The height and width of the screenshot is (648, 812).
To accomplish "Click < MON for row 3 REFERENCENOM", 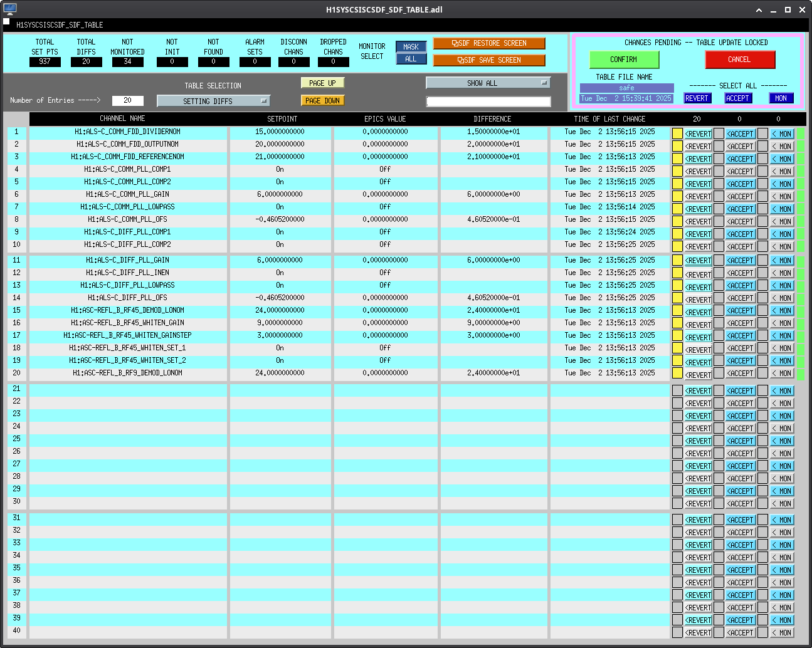I will click(782, 159).
